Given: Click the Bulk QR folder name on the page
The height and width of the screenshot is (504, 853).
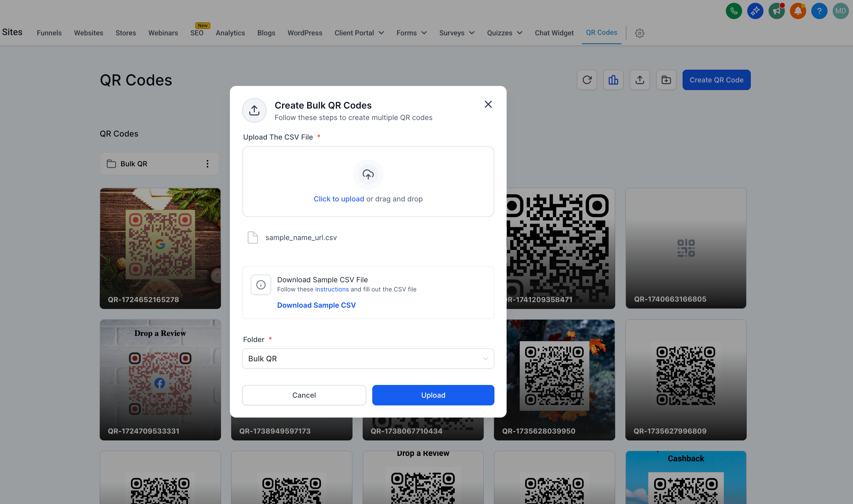Looking at the screenshot, I should (134, 164).
